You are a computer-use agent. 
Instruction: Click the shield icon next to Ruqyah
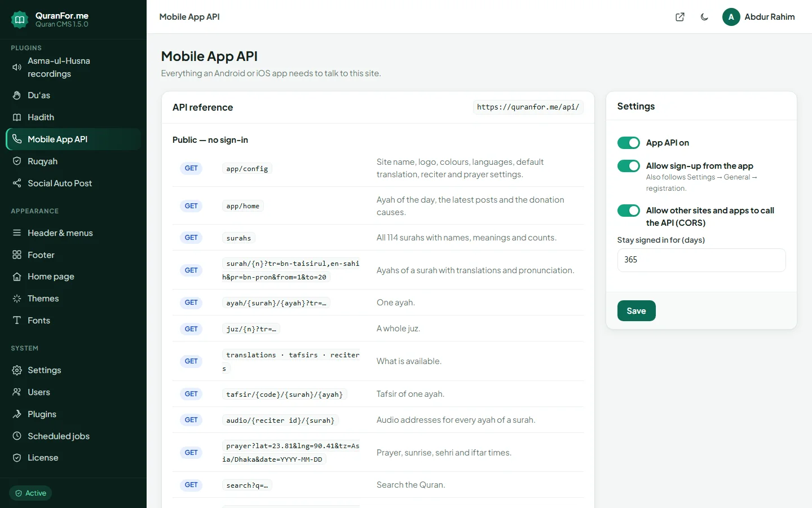(17, 161)
